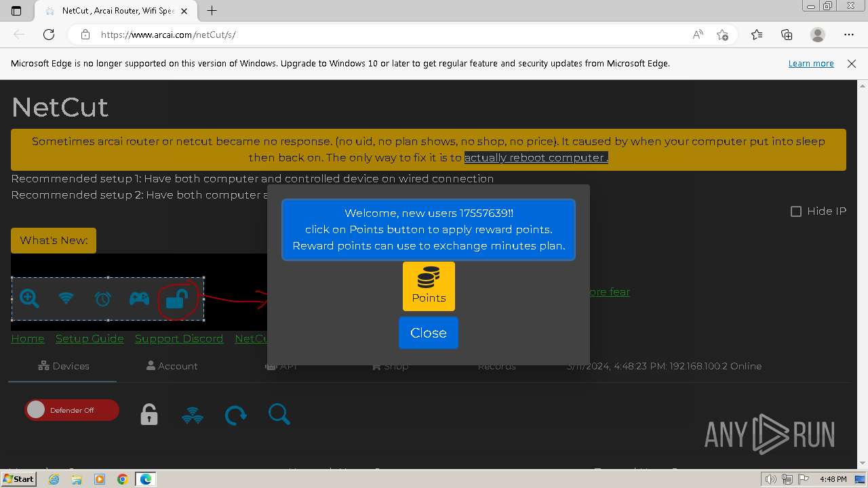Click the wifi signal icon in device toolbar
The width and height of the screenshot is (868, 488).
[x=193, y=415]
